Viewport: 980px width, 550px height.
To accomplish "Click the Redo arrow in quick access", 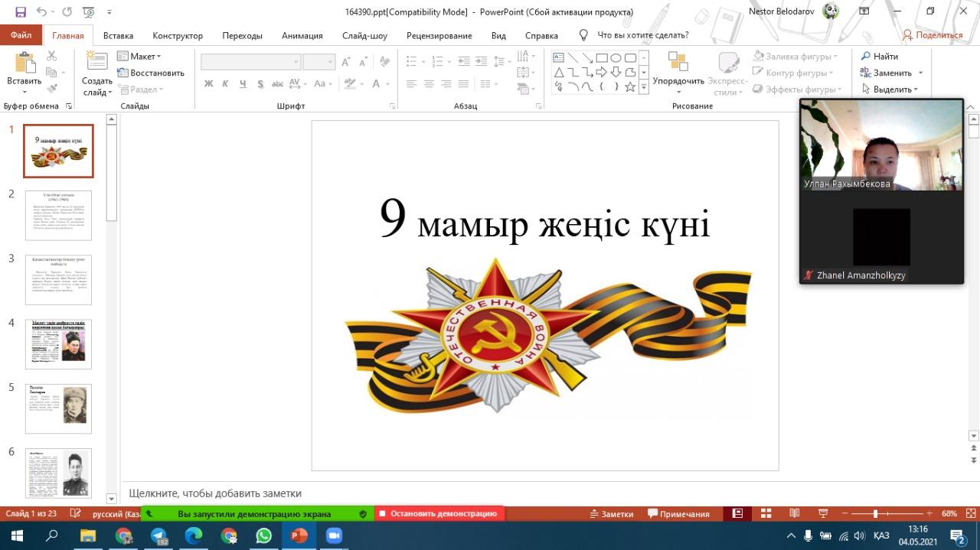I will click(x=67, y=12).
